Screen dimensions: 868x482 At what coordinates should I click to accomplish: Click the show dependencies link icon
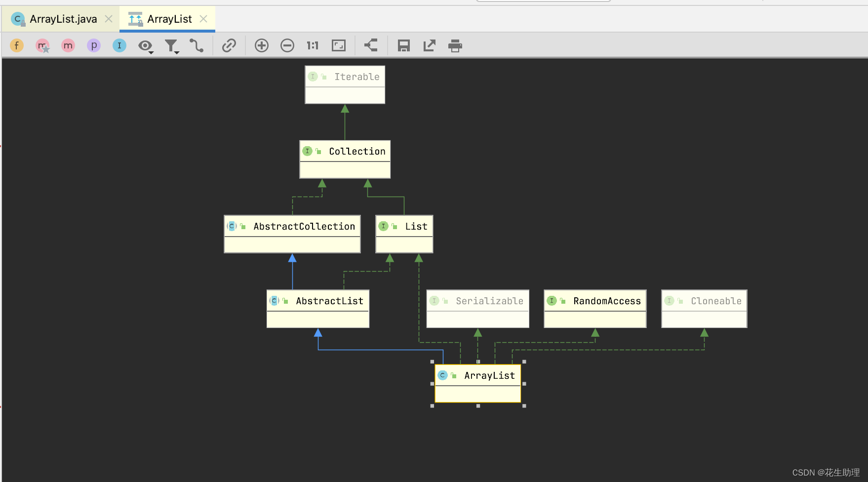coord(229,46)
